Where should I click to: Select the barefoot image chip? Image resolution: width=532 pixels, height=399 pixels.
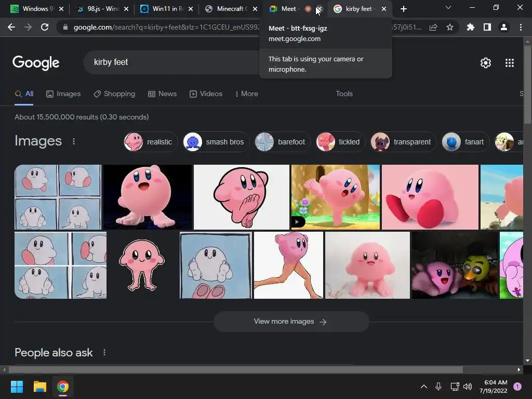pyautogui.click(x=282, y=142)
